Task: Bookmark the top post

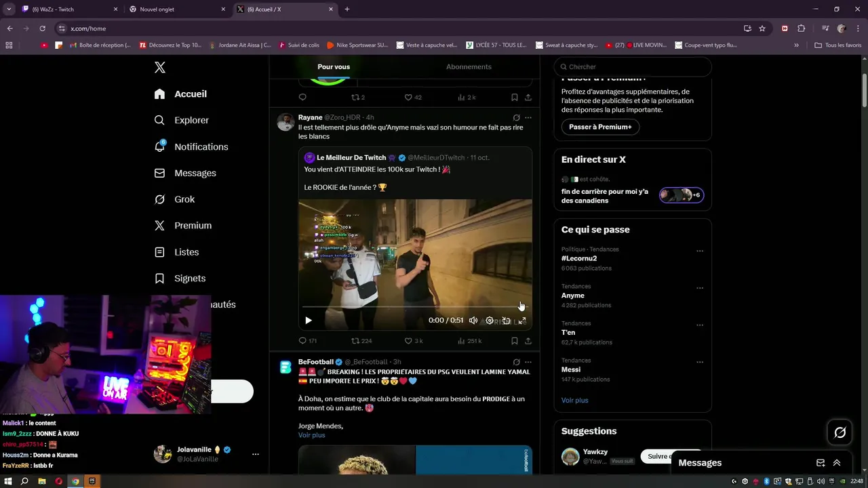Action: point(515,97)
